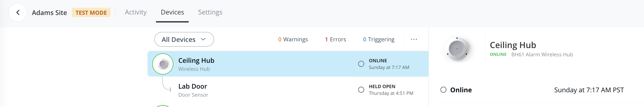The width and height of the screenshot is (644, 107).
Task: Filter by 1 Errors
Action: (335, 39)
